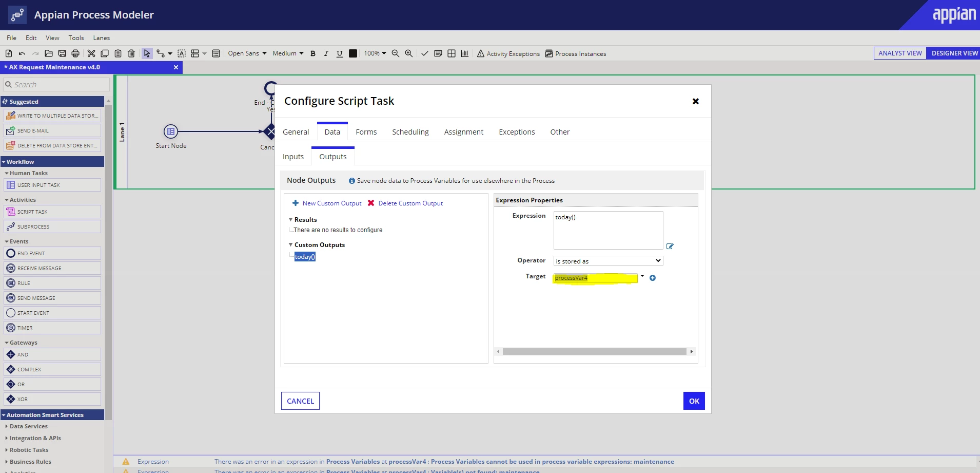Select the pointer tool

click(x=147, y=53)
